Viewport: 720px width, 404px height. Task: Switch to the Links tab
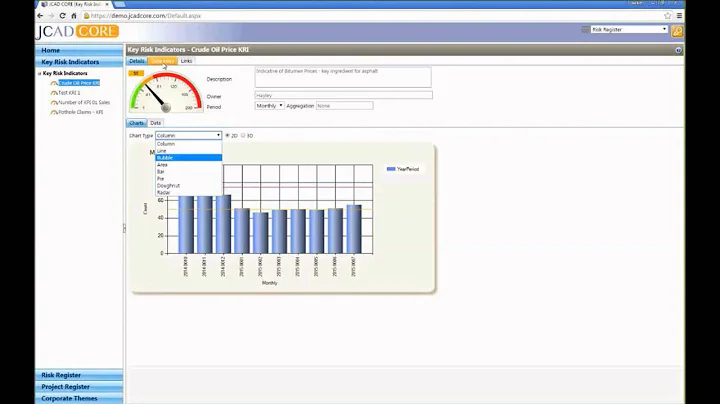186,61
